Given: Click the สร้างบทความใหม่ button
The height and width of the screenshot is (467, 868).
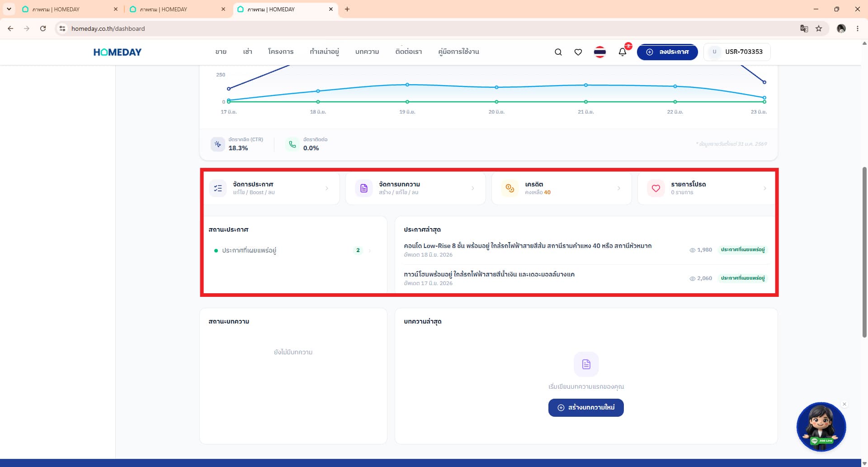Looking at the screenshot, I should 586,408.
